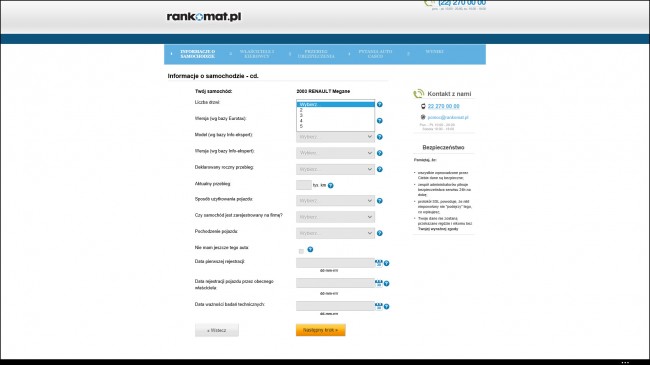Screen dimensions: 650x365
Task: Show help for registration by current owner date
Action: click(386, 284)
